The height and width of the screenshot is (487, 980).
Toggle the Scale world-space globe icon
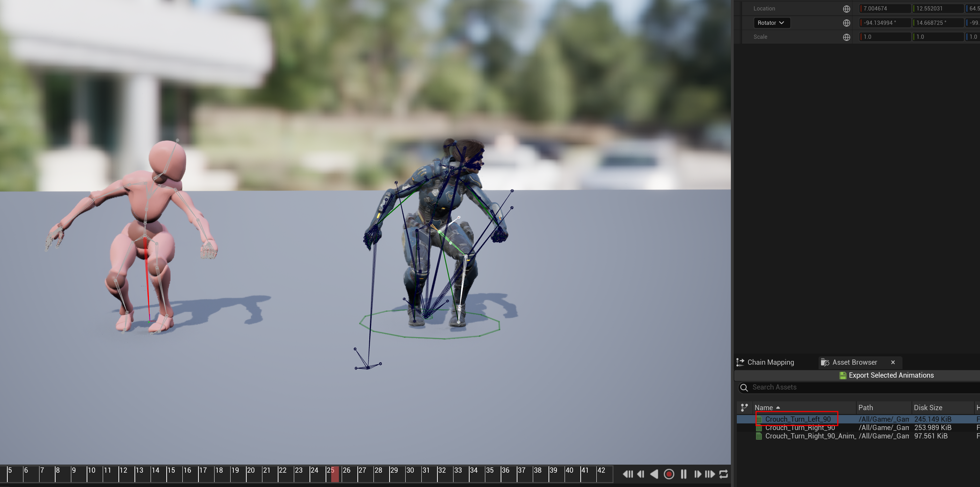coord(846,37)
